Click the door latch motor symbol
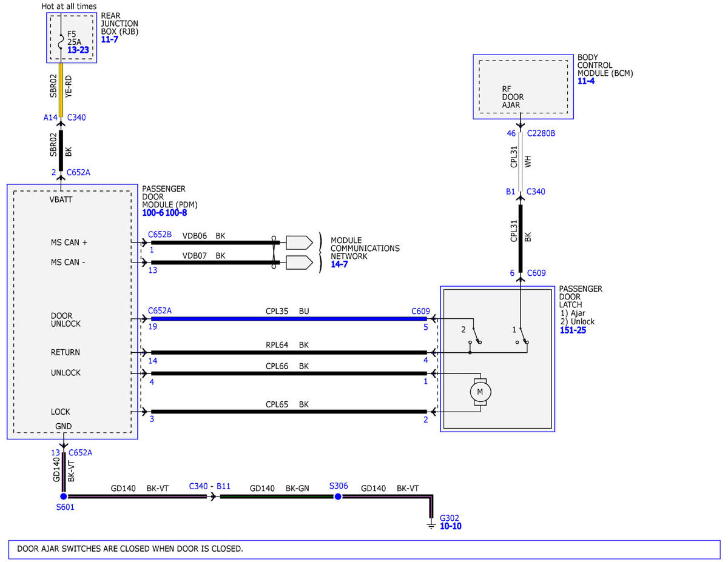The height and width of the screenshot is (562, 728). (480, 391)
